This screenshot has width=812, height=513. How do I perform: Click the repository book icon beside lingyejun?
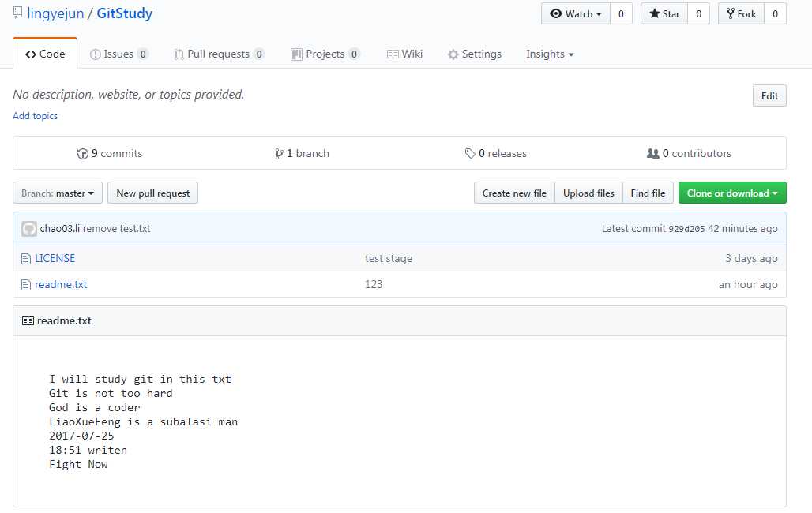[17, 13]
